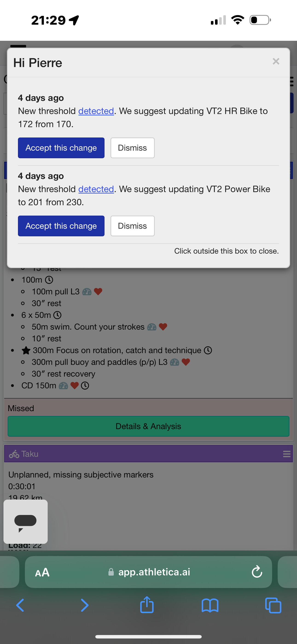Screen dimensions: 297x644
Task: Close the Hi Pierre dialog
Action: pyautogui.click(x=276, y=61)
